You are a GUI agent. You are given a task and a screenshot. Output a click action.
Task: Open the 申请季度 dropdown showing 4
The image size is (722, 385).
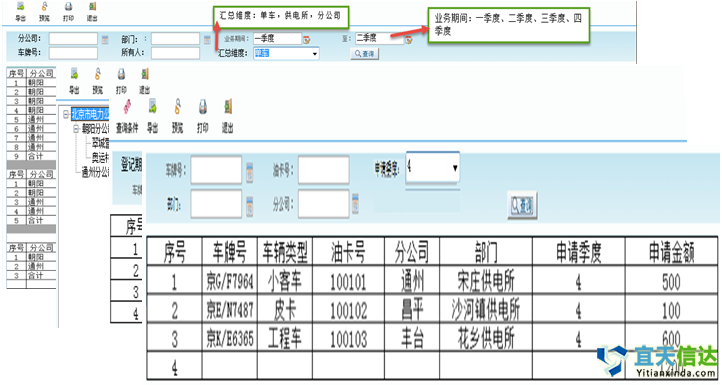coord(432,168)
